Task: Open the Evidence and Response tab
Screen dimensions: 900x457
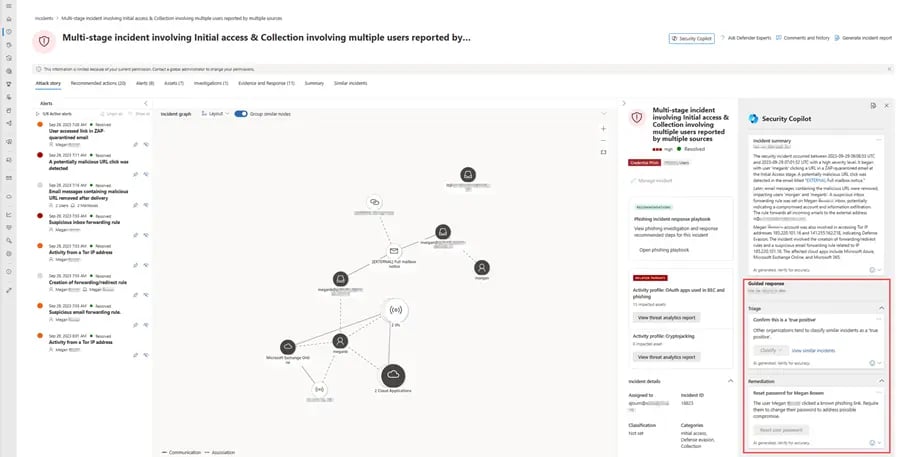Action: point(266,83)
